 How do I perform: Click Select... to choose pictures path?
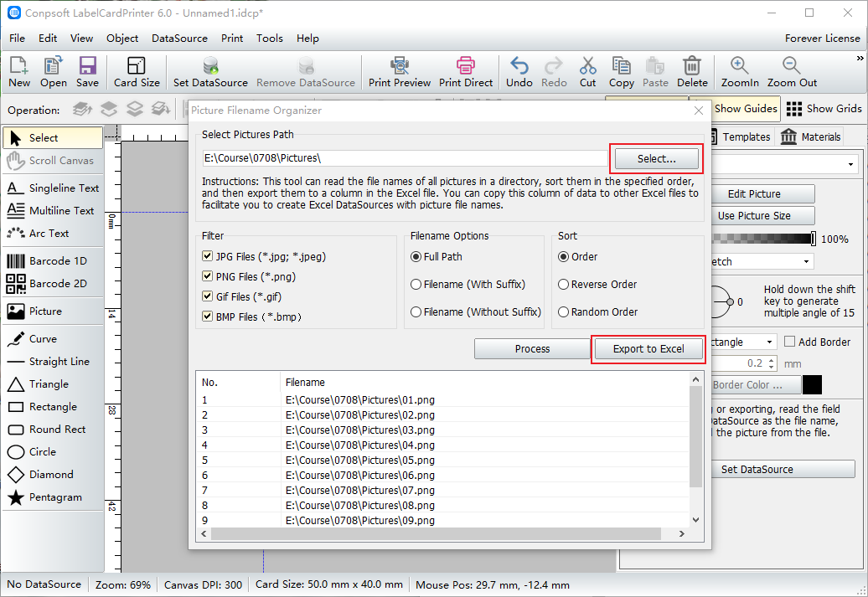click(x=657, y=159)
